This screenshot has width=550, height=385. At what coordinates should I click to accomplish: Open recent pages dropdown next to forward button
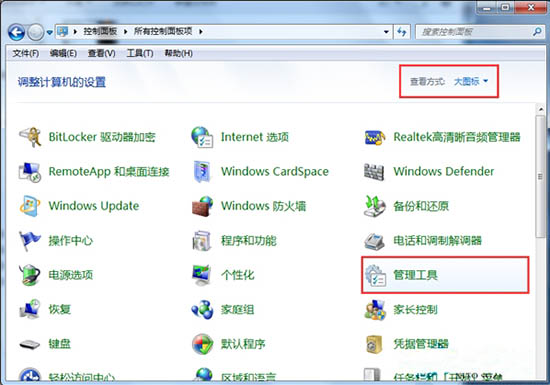[50, 32]
